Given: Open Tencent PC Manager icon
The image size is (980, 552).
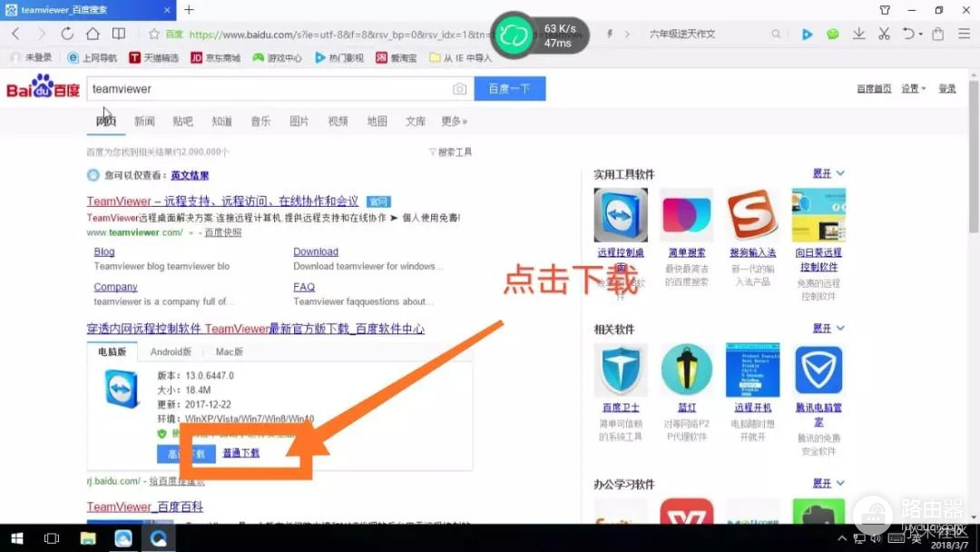Looking at the screenshot, I should 818,370.
